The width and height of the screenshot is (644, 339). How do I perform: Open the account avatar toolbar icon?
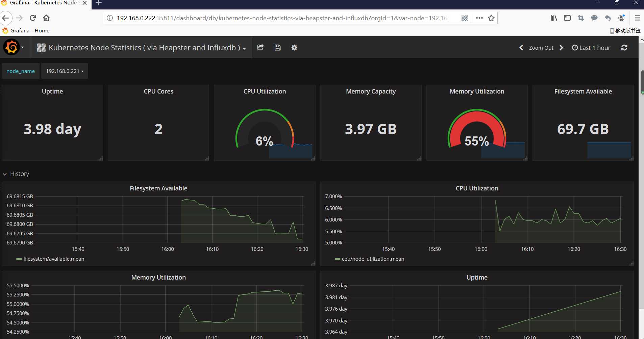point(621,18)
